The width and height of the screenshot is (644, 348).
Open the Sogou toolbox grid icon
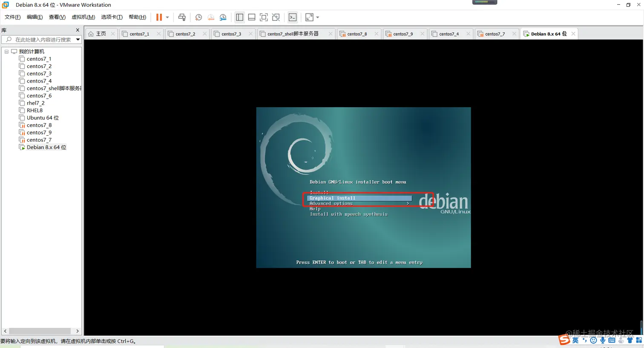pyautogui.click(x=639, y=340)
